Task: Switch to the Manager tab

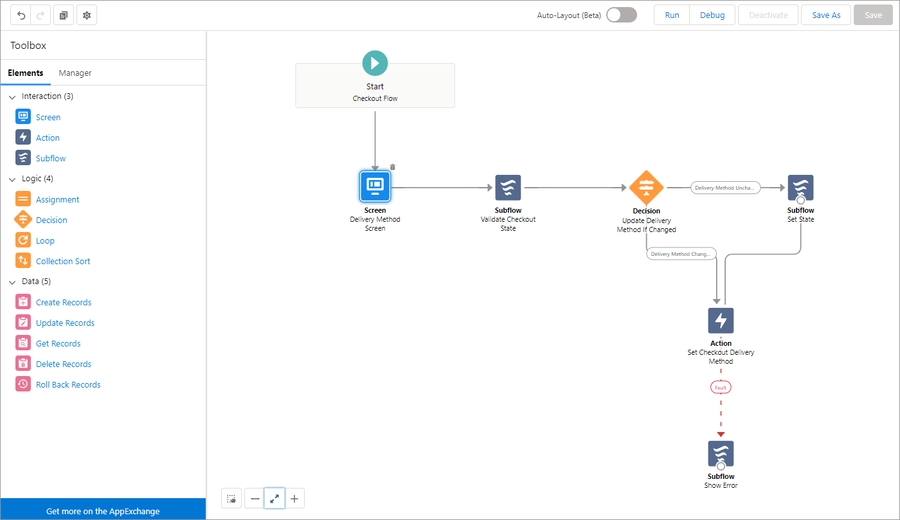Action: [75, 73]
